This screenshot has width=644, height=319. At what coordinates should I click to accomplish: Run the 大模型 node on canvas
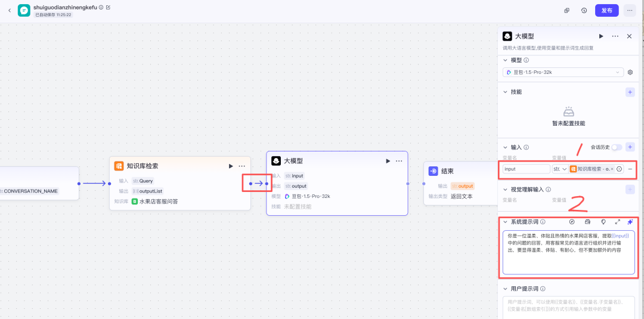point(388,161)
